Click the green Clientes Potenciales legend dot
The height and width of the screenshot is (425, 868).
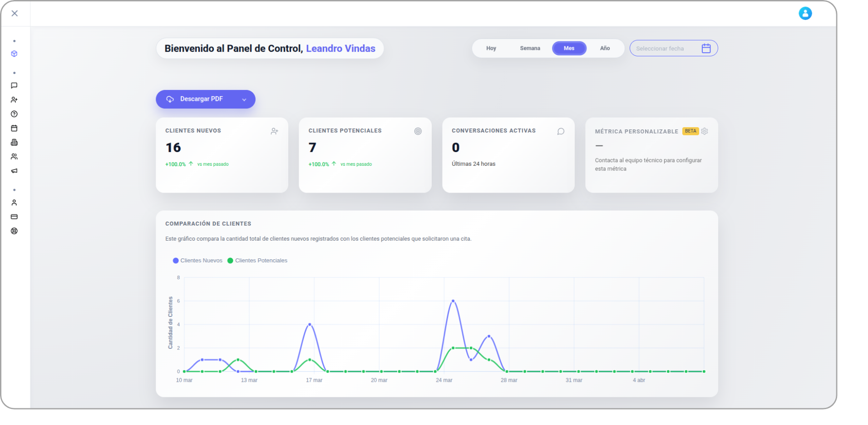(x=230, y=260)
